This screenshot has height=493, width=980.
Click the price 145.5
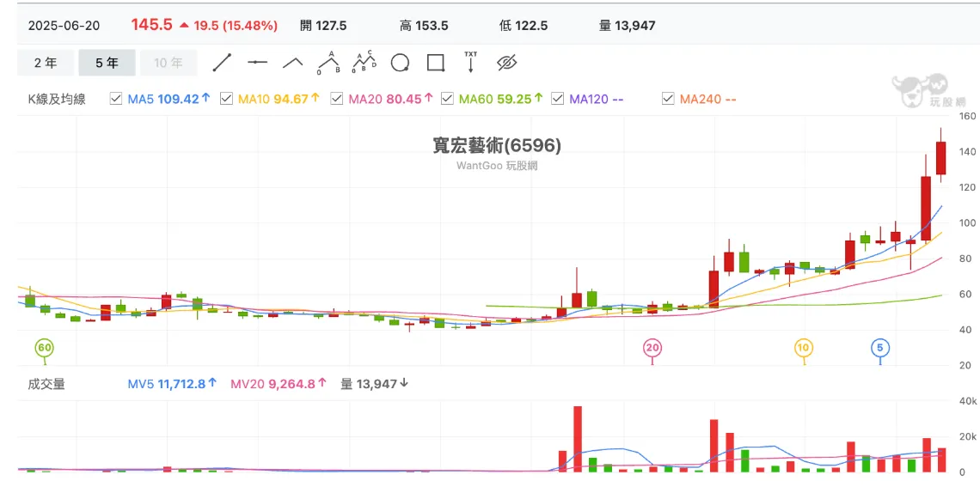tap(151, 25)
